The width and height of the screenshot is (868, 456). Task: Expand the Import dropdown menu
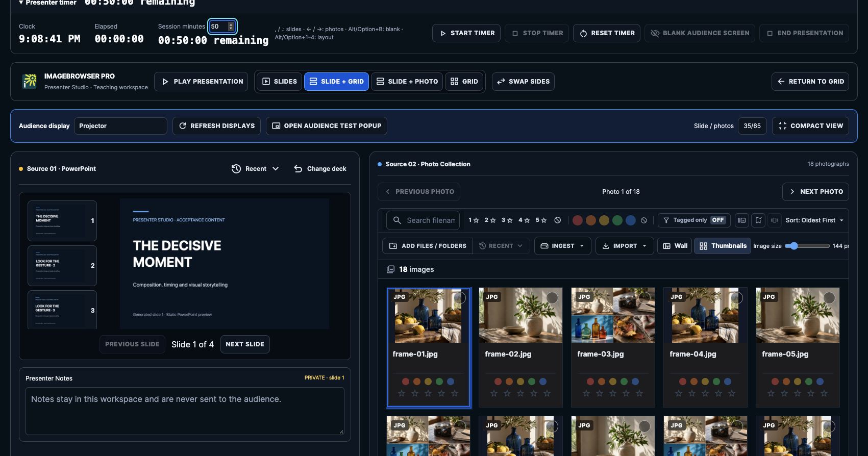pyautogui.click(x=625, y=246)
